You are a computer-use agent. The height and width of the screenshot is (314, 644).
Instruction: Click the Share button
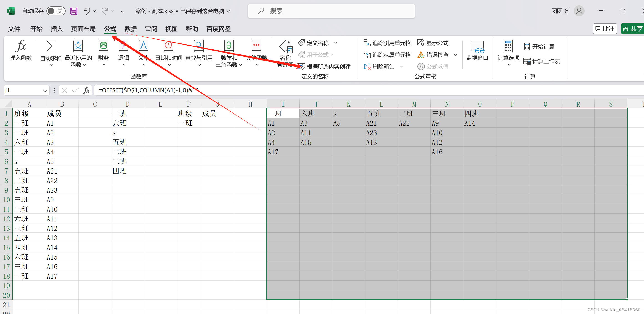632,29
